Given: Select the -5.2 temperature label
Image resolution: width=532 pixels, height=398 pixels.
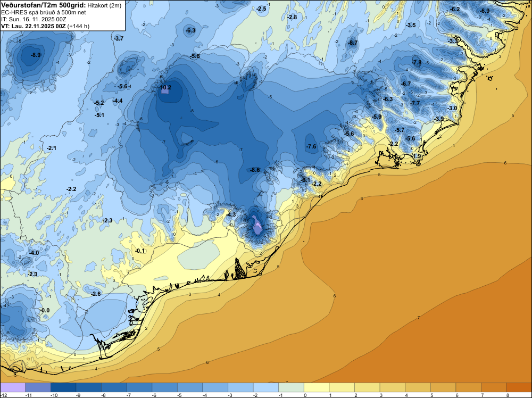Looking at the screenshot, I should pyautogui.click(x=99, y=103).
